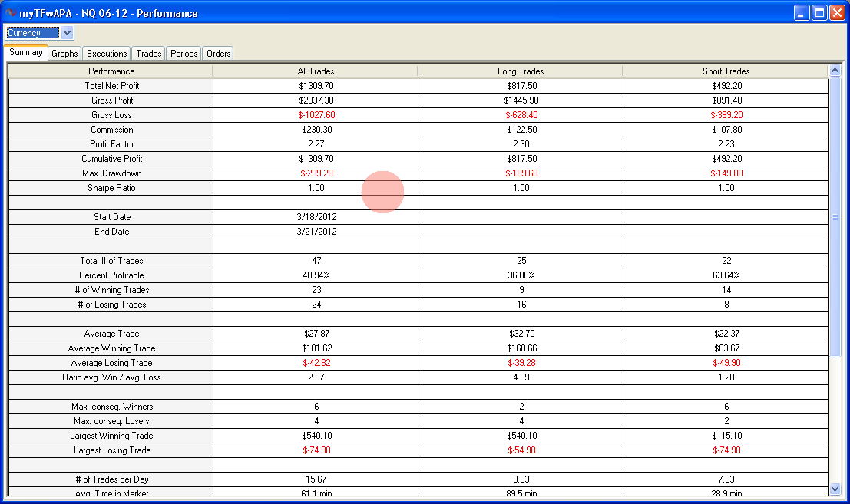Select the Profit Factor row label
This screenshot has height=504, width=850.
(111, 144)
